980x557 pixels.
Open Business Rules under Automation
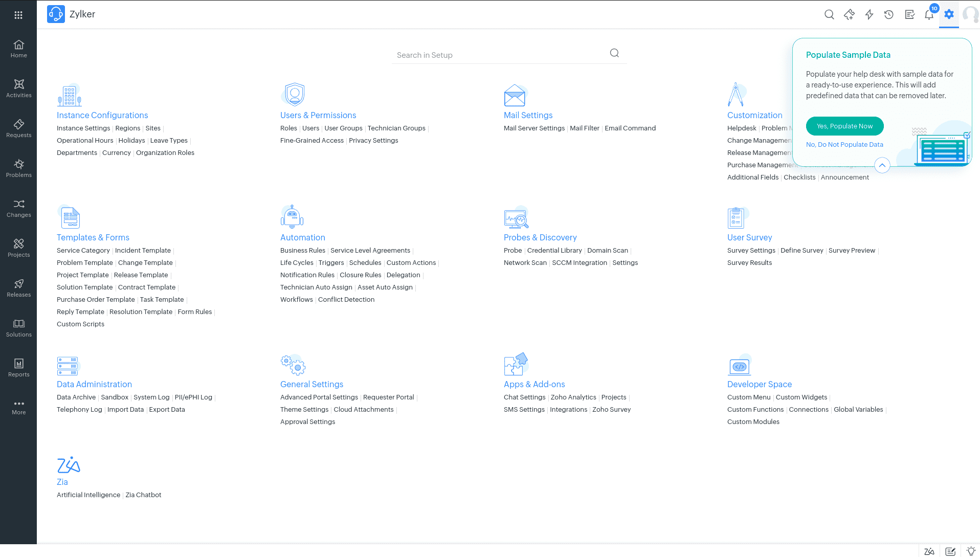pyautogui.click(x=302, y=251)
